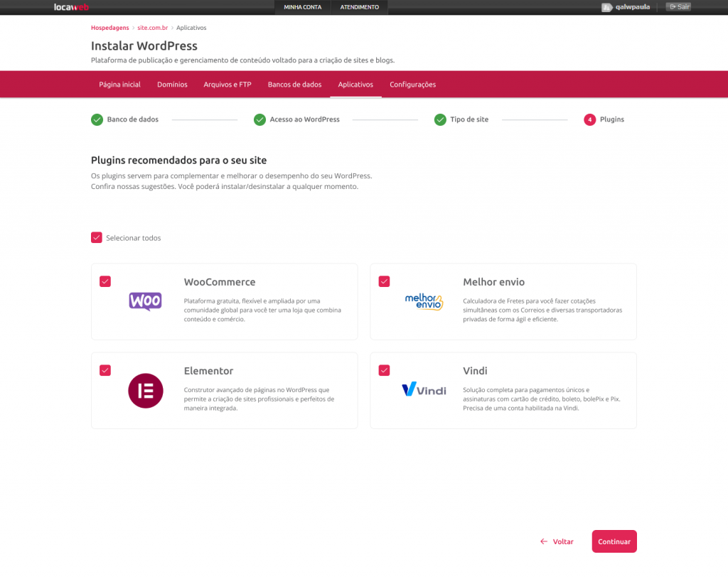Click the back arrow icon beside Voltar
Viewport: 728px width, 579px height.
point(544,541)
